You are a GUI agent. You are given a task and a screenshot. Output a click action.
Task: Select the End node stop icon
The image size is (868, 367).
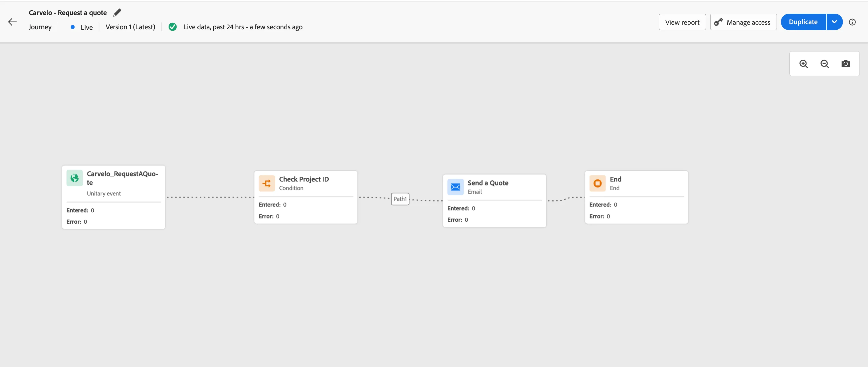pos(597,183)
